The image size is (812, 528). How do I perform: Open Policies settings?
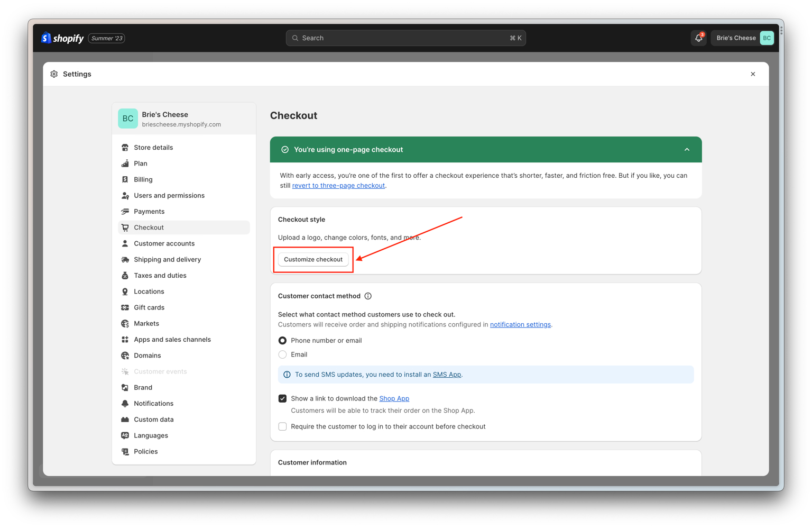coord(184,452)
